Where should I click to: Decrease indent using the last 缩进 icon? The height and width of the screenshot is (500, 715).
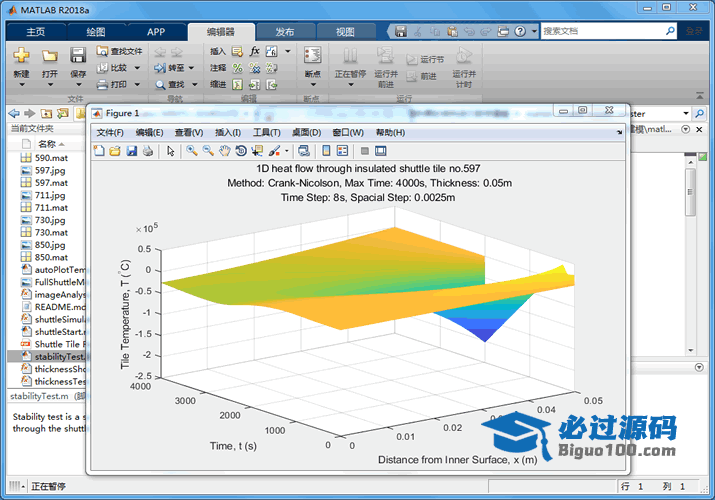pyautogui.click(x=271, y=85)
